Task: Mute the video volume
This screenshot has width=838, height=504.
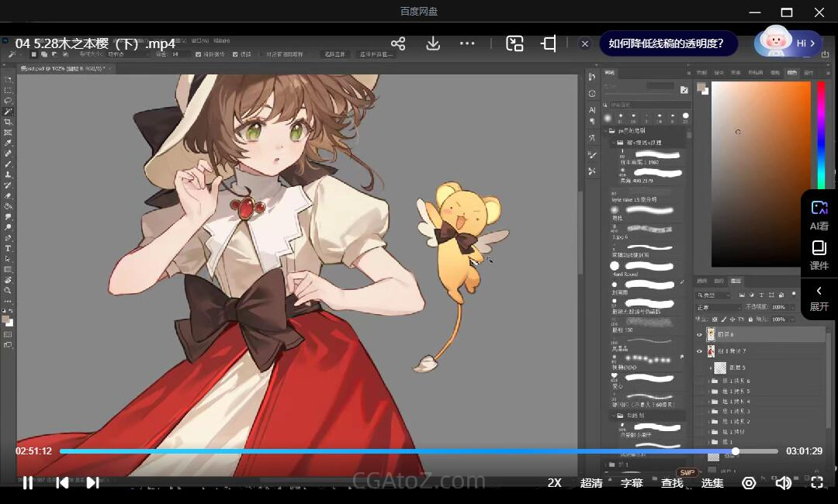Action: (783, 482)
